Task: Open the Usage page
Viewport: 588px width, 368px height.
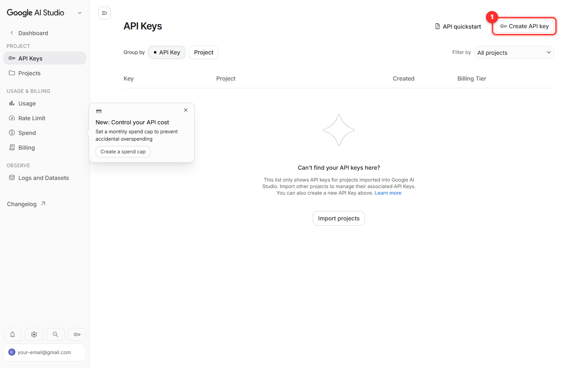Action: click(x=45, y=103)
